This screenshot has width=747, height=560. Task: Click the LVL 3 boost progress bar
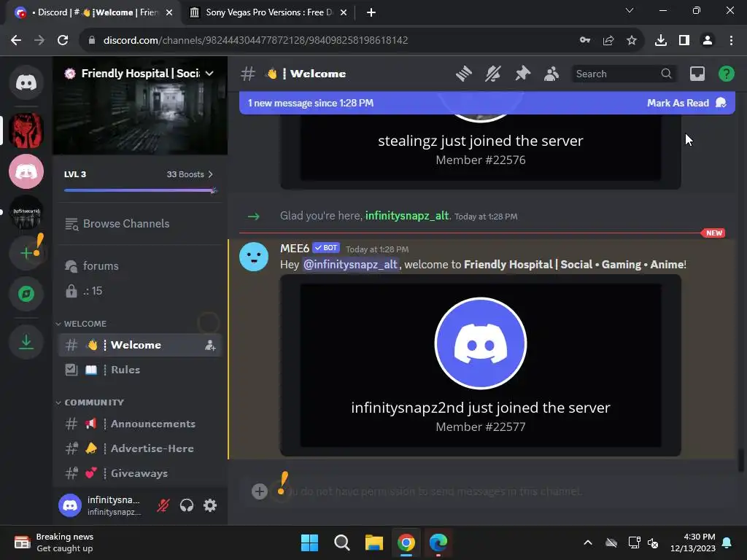click(x=141, y=190)
